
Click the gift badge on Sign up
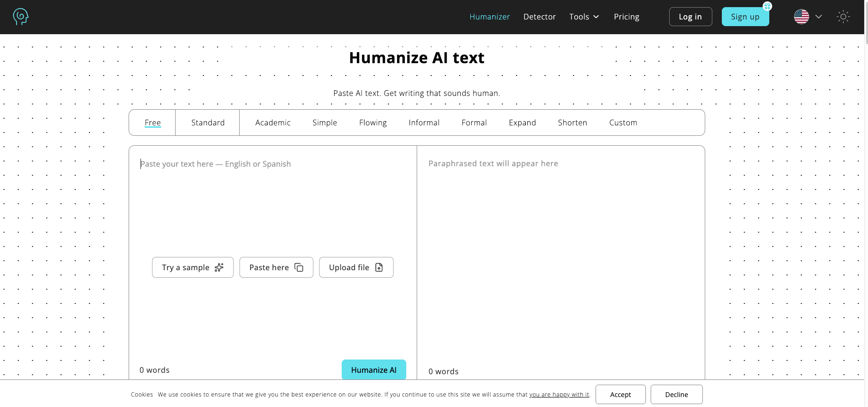(x=767, y=6)
